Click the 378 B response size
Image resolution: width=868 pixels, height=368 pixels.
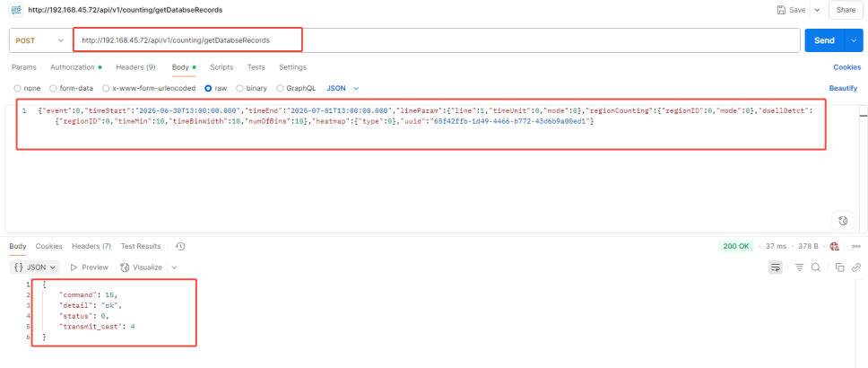click(810, 246)
